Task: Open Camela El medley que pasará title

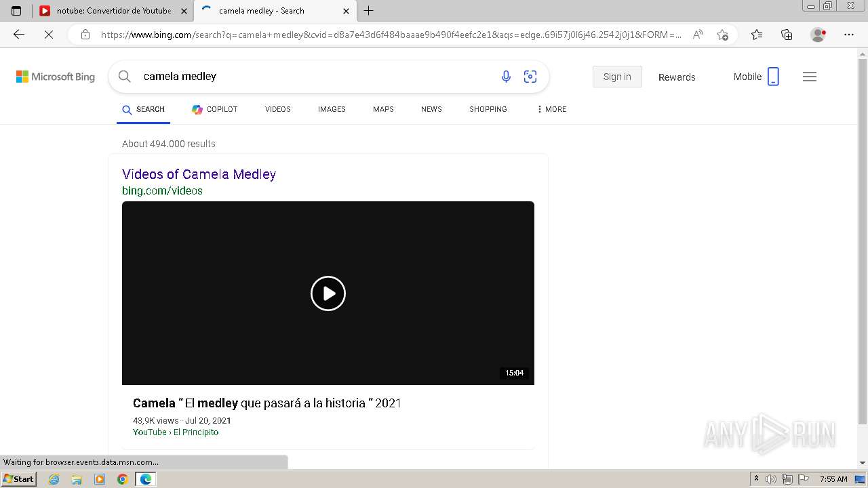Action: click(x=267, y=403)
